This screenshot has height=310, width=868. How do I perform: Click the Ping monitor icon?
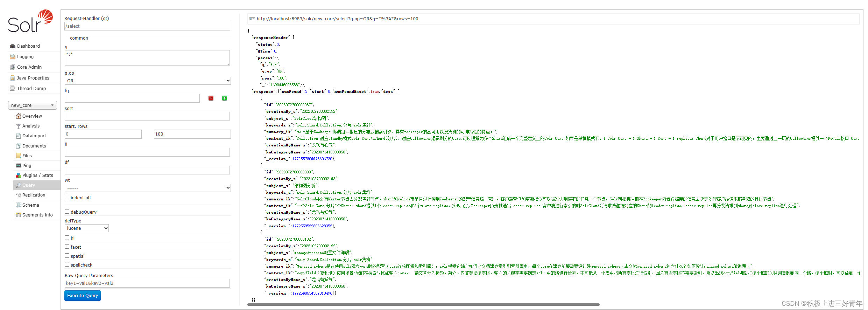point(19,165)
